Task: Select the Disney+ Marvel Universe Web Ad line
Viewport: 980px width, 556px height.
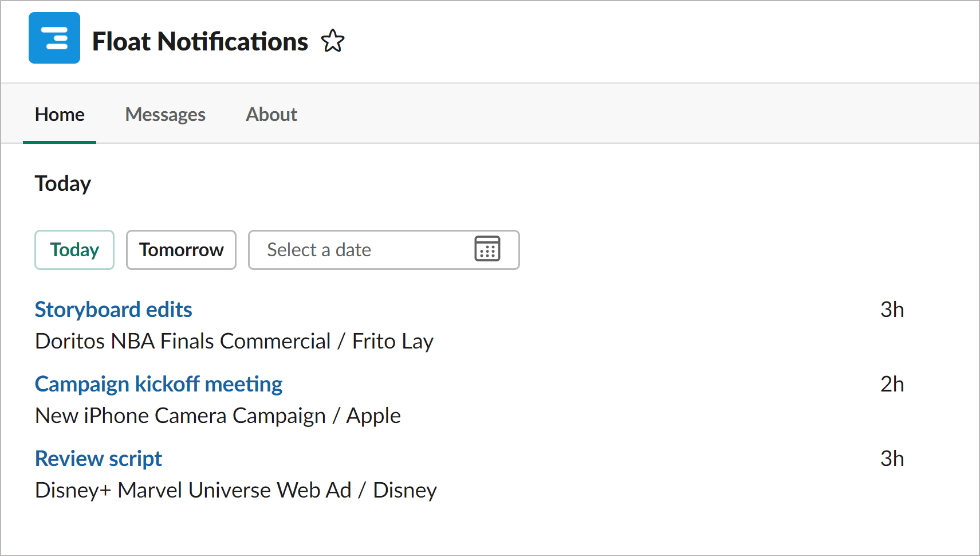Action: click(x=236, y=490)
